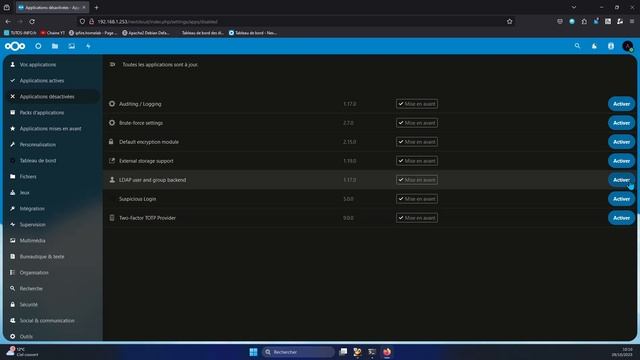Screen dimensions: 640x360
Task: Open the 'Apache2 Debian Defa...' bookmark
Action: coord(146,33)
